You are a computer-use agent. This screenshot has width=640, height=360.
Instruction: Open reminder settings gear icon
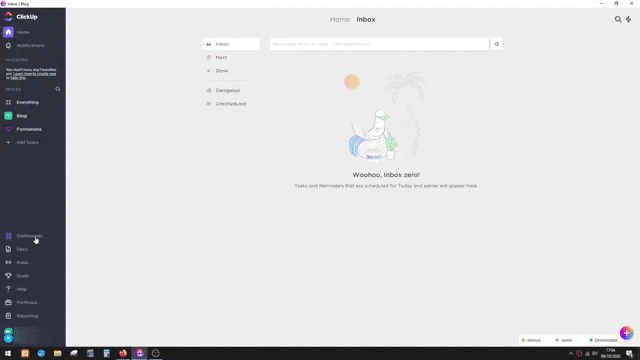[x=497, y=44]
